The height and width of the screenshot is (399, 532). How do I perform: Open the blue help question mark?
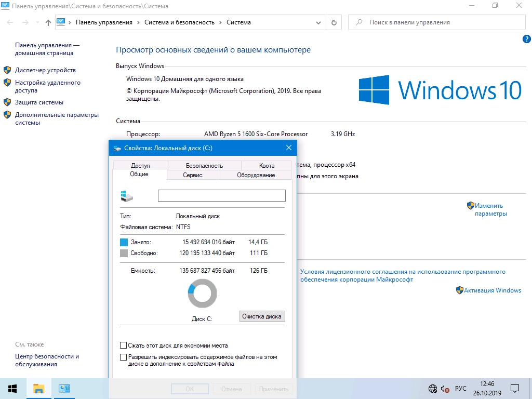526,39
